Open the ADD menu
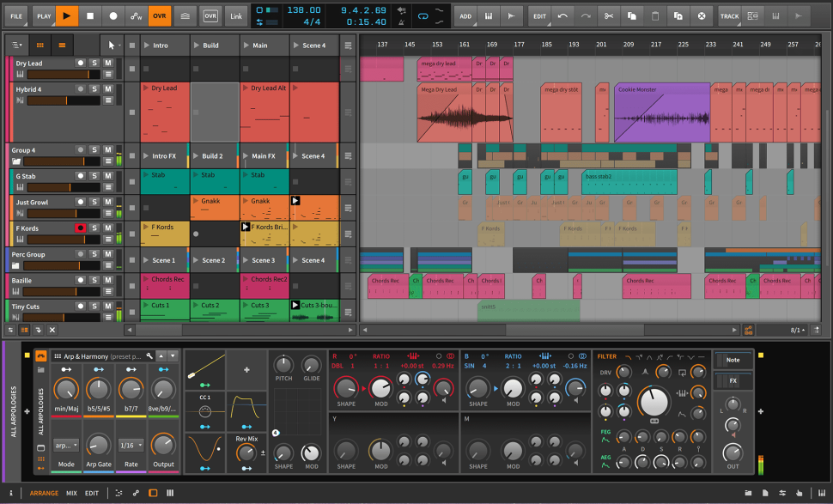The height and width of the screenshot is (504, 833). click(x=465, y=16)
